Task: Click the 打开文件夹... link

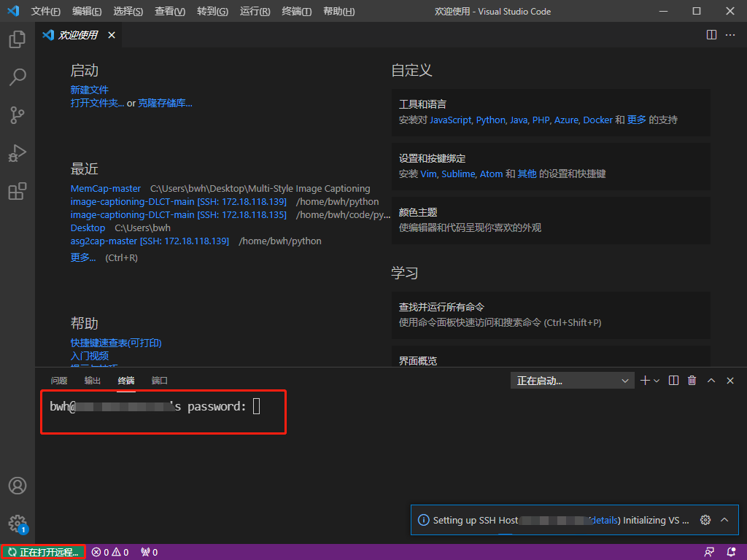Action: 97,103
